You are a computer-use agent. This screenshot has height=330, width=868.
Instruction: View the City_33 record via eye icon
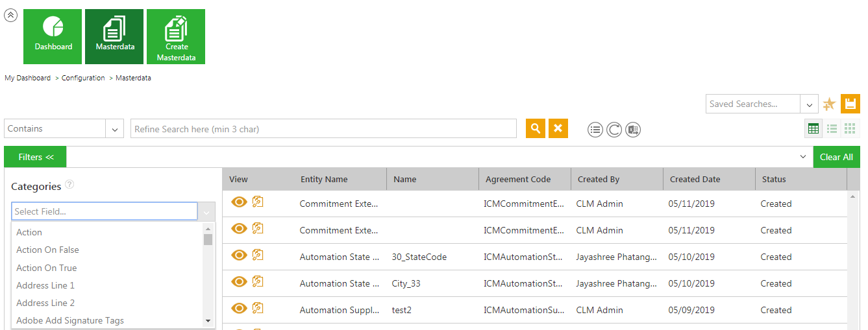(x=239, y=281)
